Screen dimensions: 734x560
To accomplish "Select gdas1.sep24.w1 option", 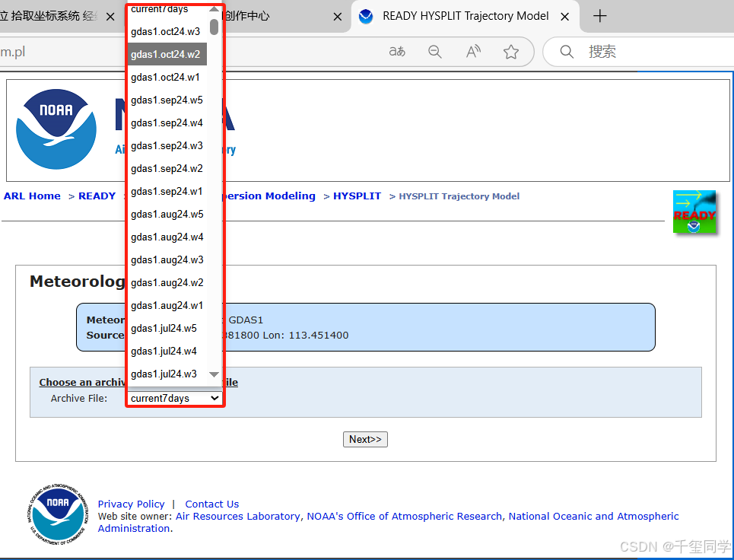I will 167,192.
